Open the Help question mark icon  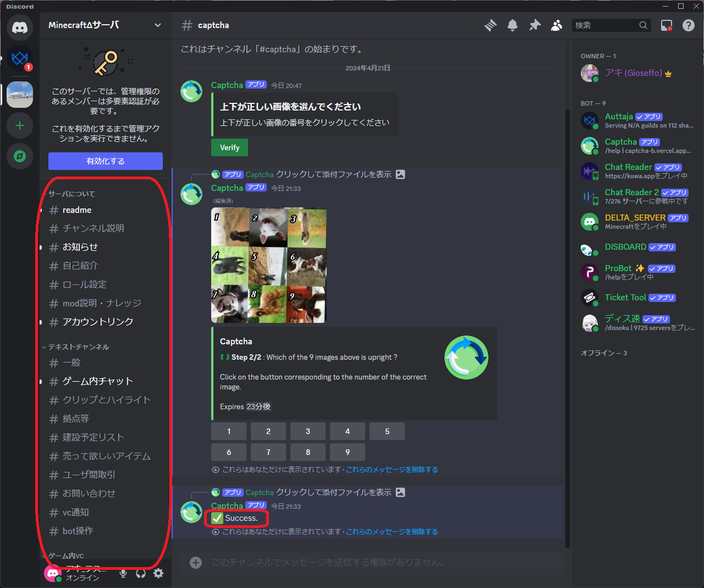point(688,25)
